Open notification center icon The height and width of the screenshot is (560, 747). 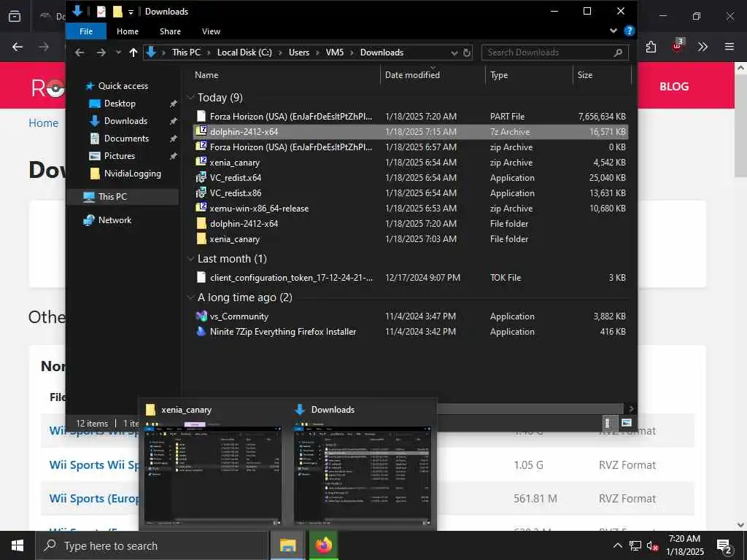724,545
